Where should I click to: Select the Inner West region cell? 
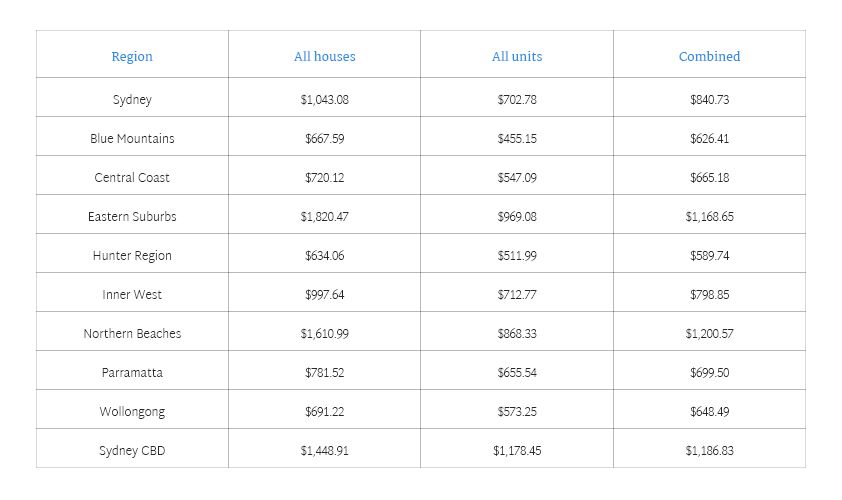pyautogui.click(x=132, y=295)
